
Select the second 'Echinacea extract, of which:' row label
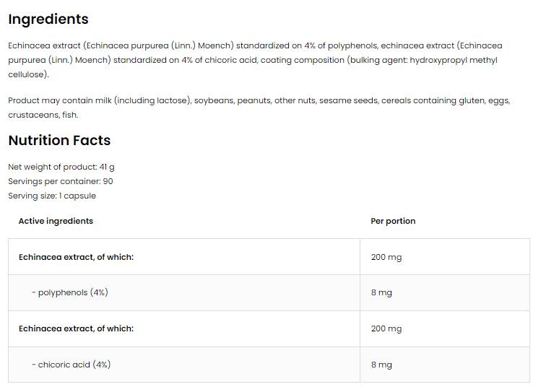(x=76, y=328)
